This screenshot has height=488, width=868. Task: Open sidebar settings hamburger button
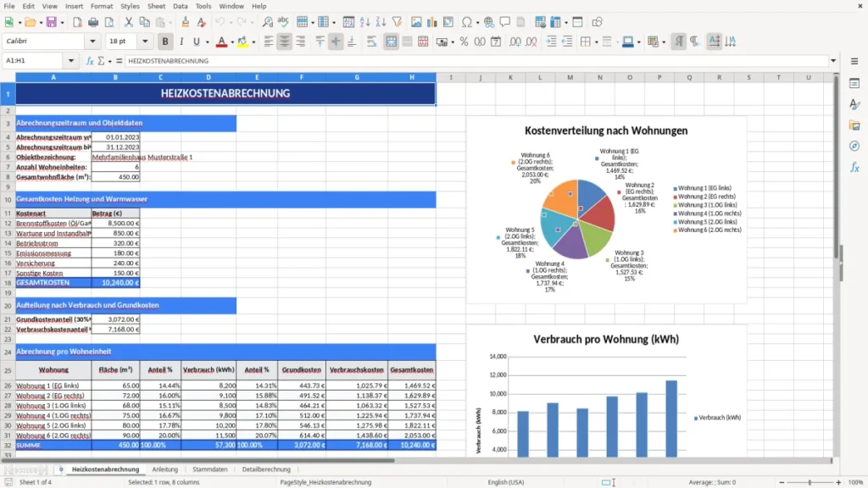point(854,61)
